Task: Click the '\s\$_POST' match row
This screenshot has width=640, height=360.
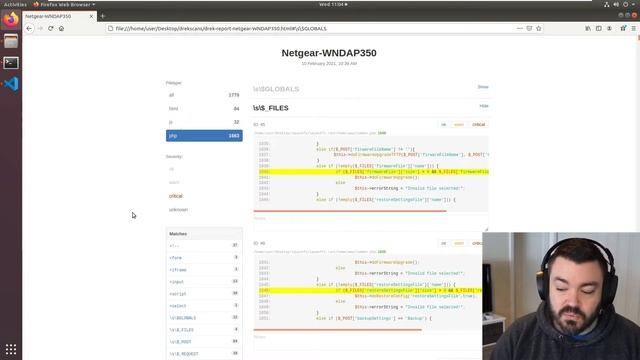Action: [204, 342]
